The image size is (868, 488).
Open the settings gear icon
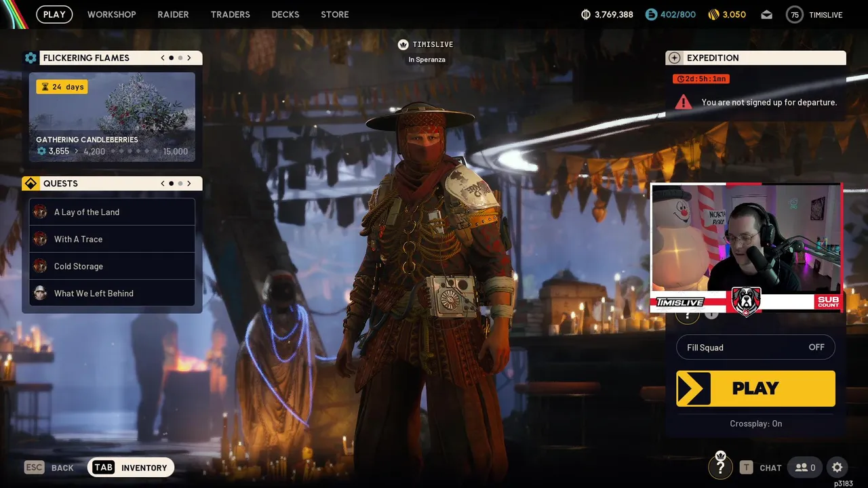click(x=837, y=467)
